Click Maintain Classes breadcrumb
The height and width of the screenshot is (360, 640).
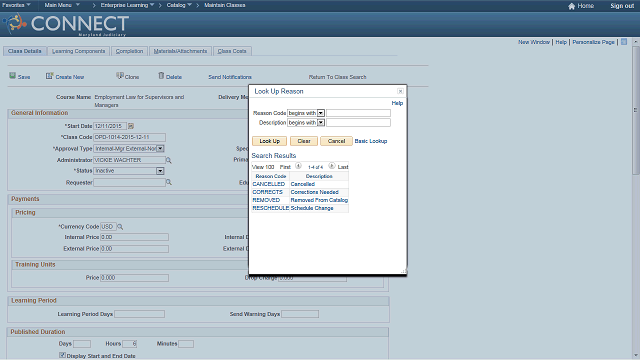(x=225, y=5)
